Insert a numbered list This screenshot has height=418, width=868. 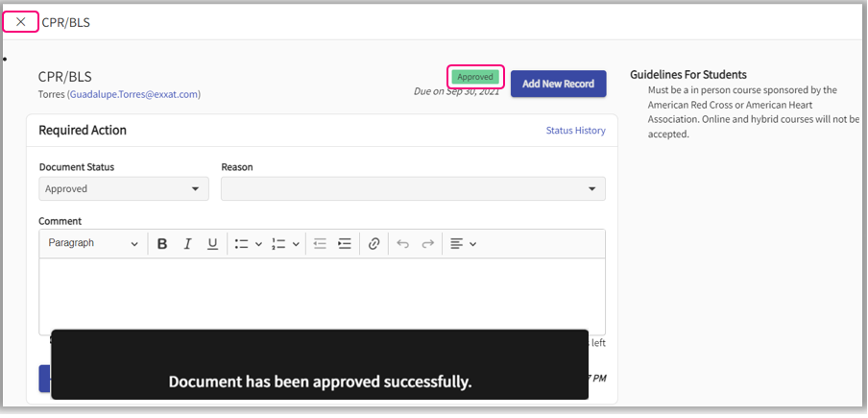[x=279, y=244]
